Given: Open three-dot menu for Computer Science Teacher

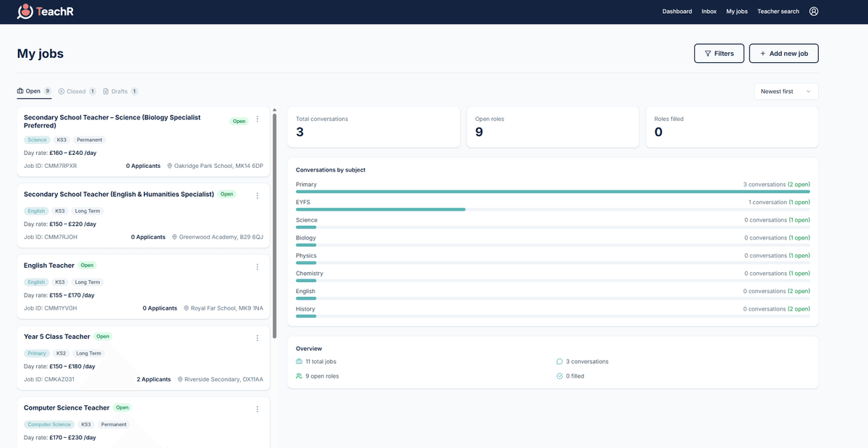Looking at the screenshot, I should tap(258, 409).
